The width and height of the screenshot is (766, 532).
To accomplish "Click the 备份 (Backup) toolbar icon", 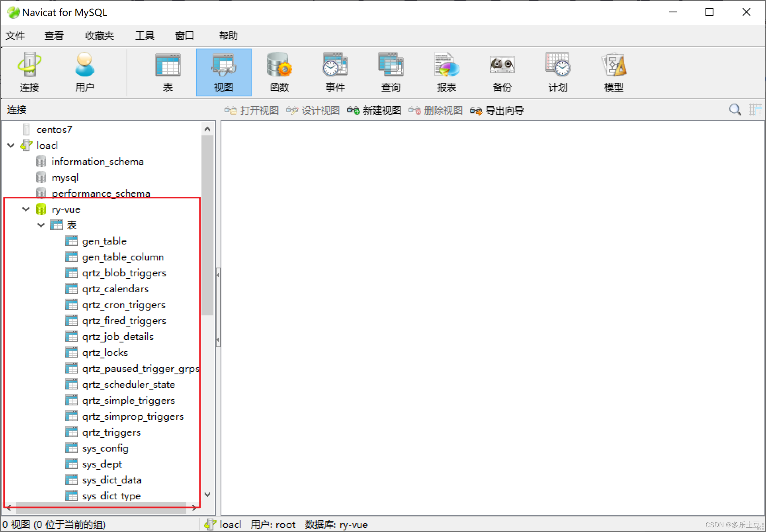I will [x=502, y=72].
